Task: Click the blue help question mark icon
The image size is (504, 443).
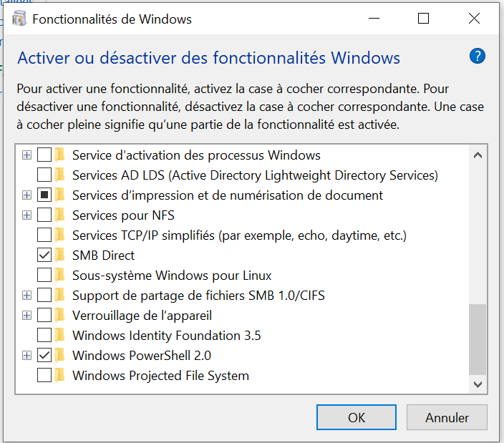Action: click(477, 57)
